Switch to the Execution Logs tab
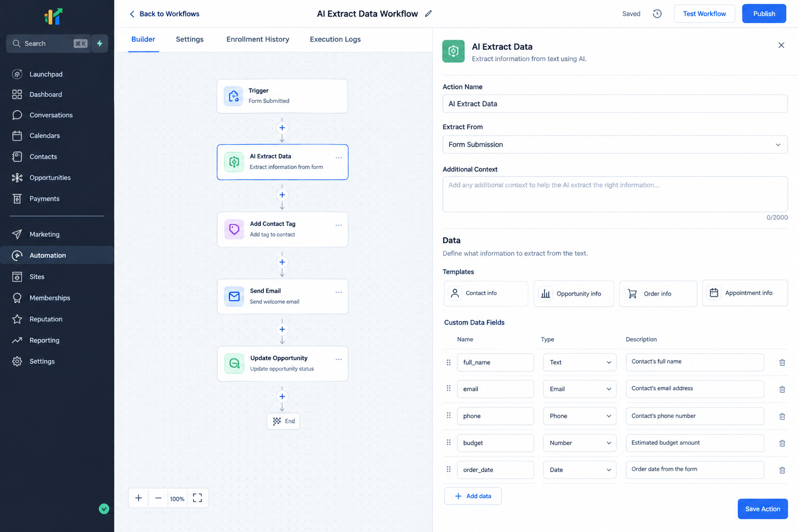798x532 pixels. point(335,39)
